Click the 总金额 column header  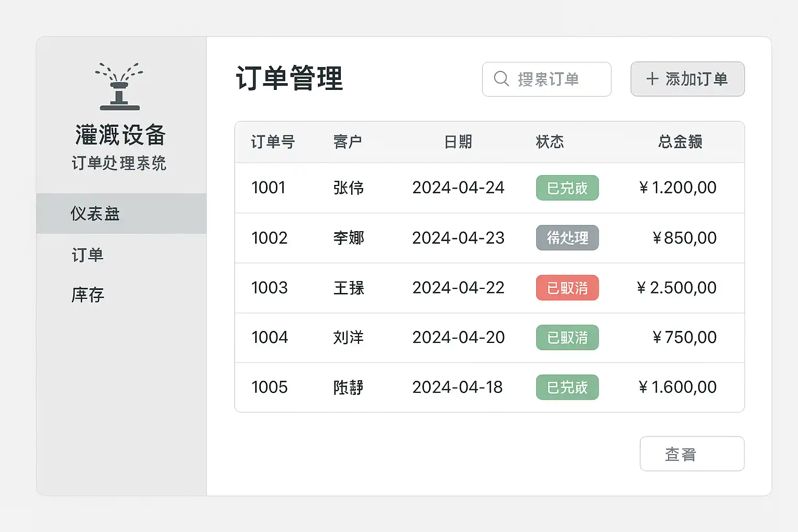[x=680, y=142]
